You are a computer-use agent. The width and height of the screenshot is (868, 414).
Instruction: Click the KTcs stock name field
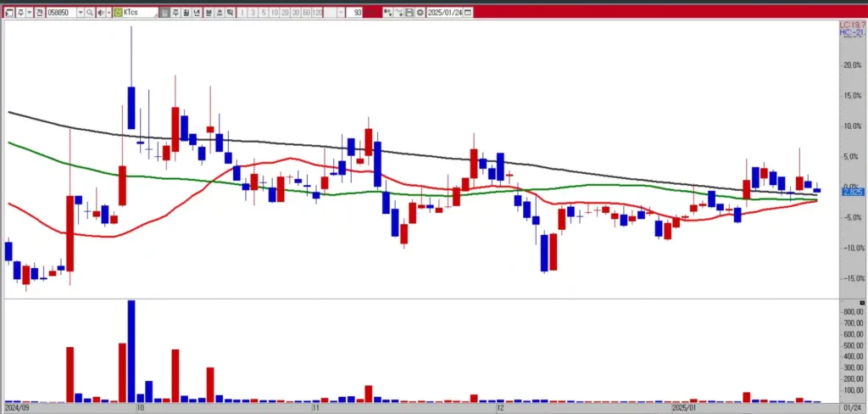click(140, 13)
